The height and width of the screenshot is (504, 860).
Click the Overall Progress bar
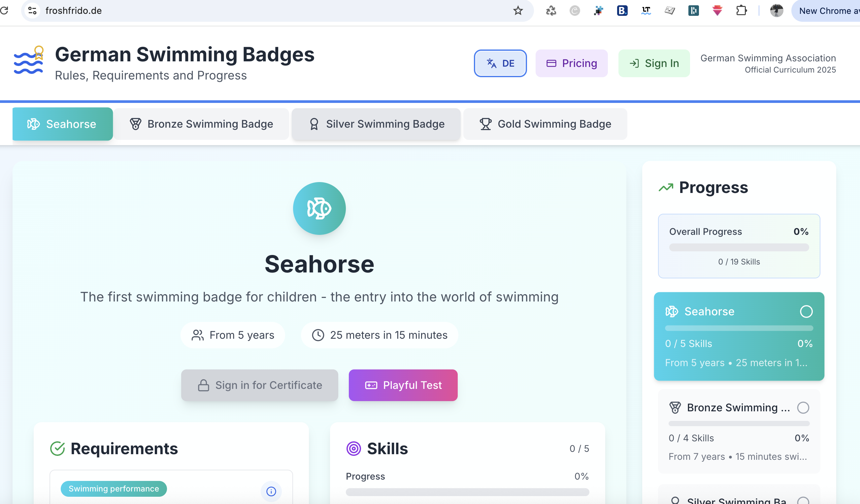click(739, 247)
